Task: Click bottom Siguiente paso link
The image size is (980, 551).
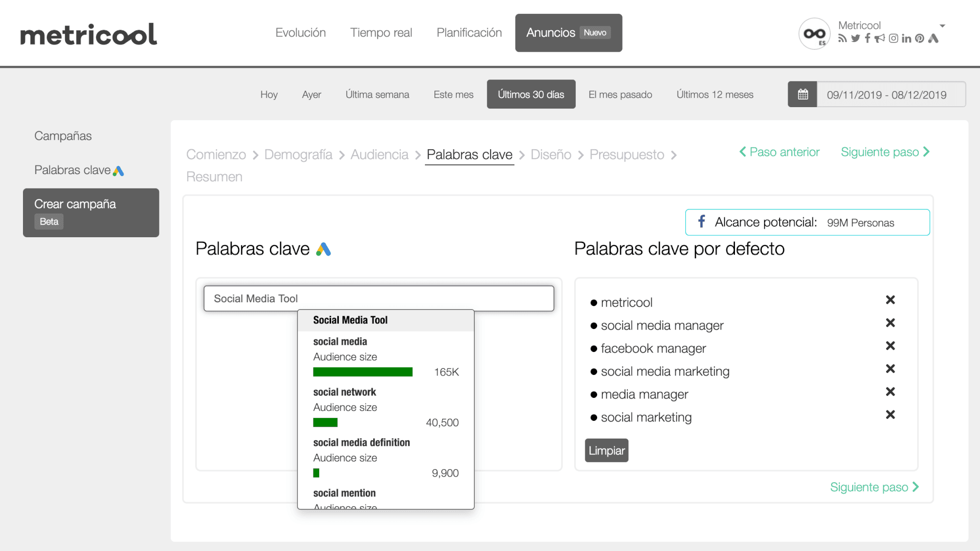Action: tap(875, 487)
